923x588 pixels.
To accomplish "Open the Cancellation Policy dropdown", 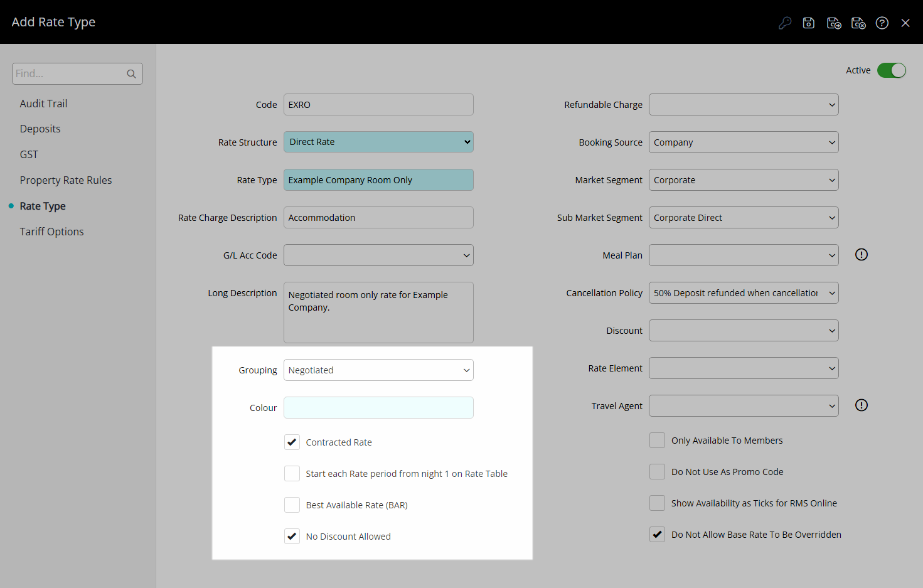I will (x=744, y=293).
